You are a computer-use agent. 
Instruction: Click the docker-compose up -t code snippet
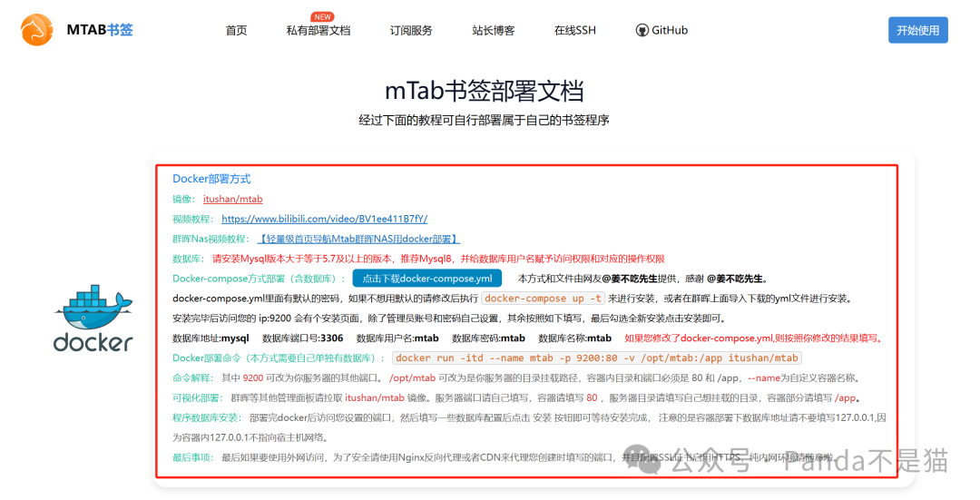(x=544, y=299)
